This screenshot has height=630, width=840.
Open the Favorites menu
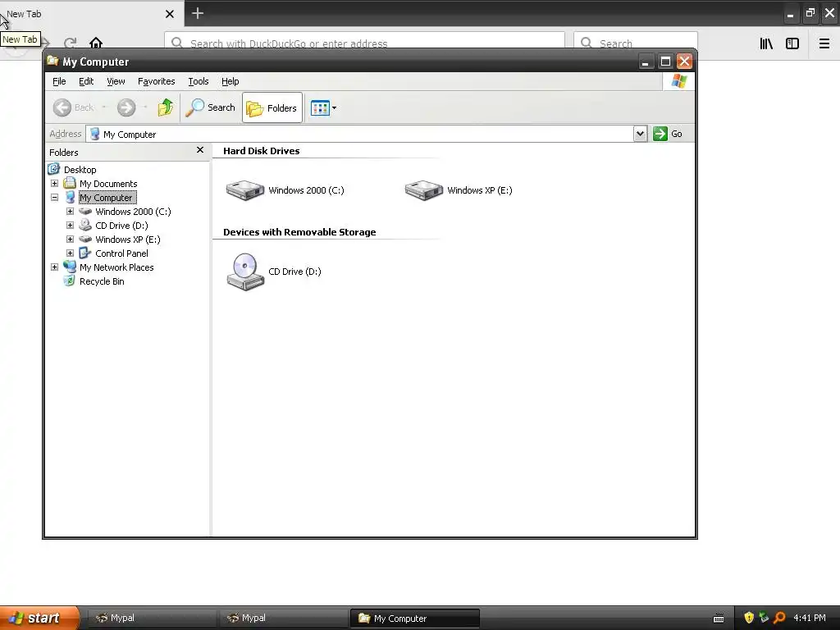(157, 81)
